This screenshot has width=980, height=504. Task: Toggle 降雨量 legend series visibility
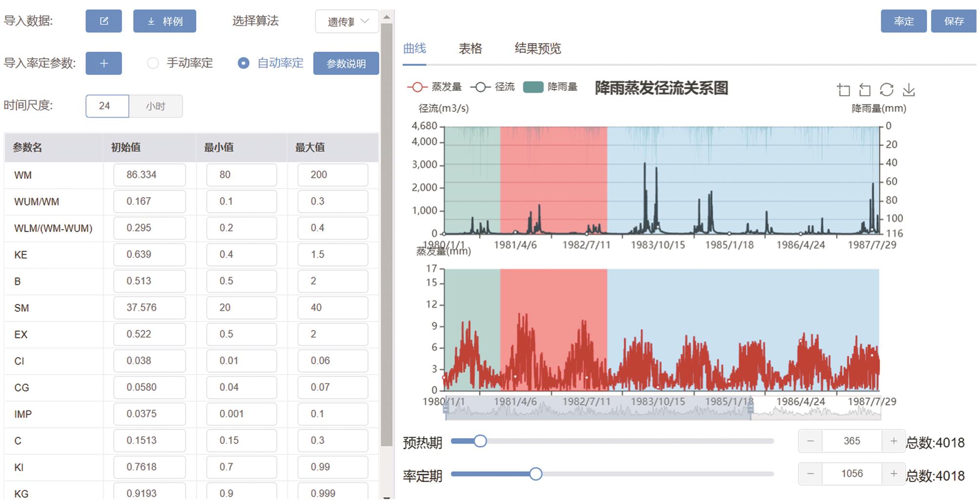550,87
